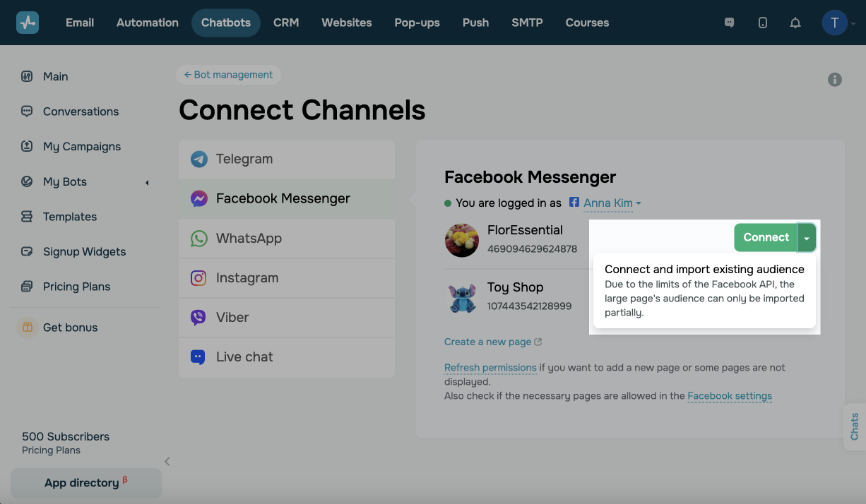866x504 pixels.
Task: Select the Facebook Messenger channel icon
Action: [x=199, y=198]
